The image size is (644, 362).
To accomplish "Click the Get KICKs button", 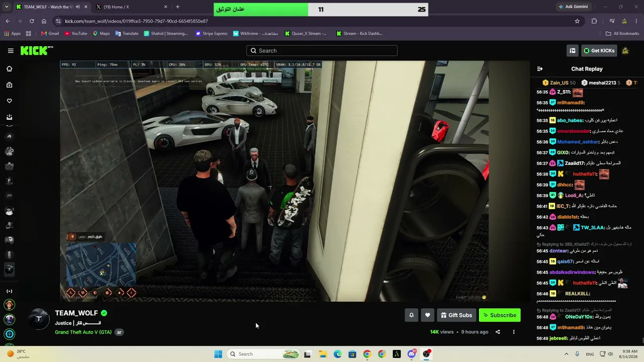I will (x=599, y=51).
